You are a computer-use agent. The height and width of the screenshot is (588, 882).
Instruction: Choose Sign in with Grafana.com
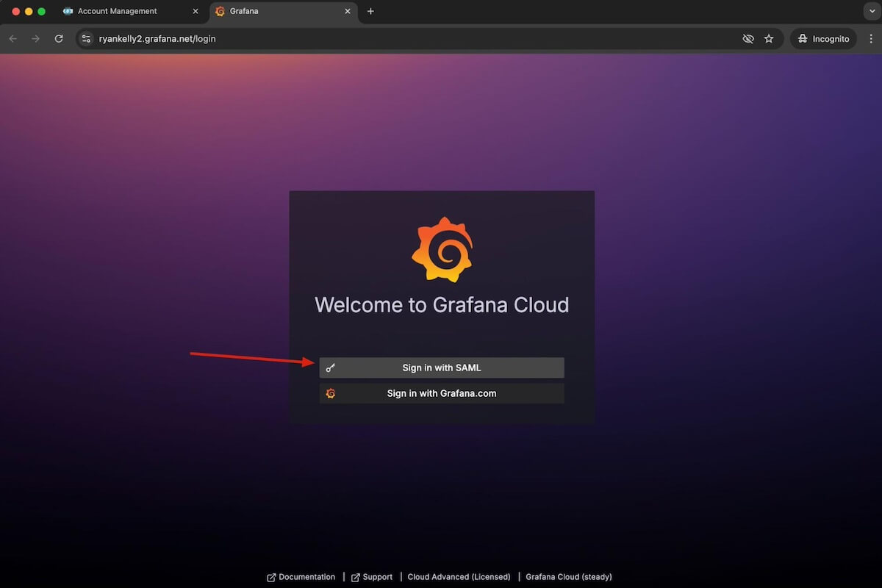click(442, 393)
